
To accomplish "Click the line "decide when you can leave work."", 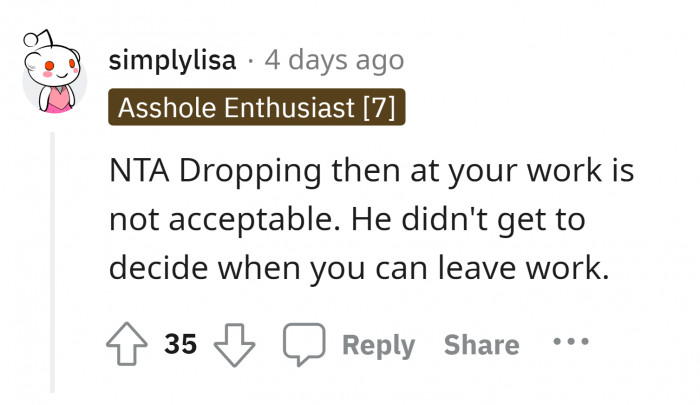I will click(x=358, y=269).
